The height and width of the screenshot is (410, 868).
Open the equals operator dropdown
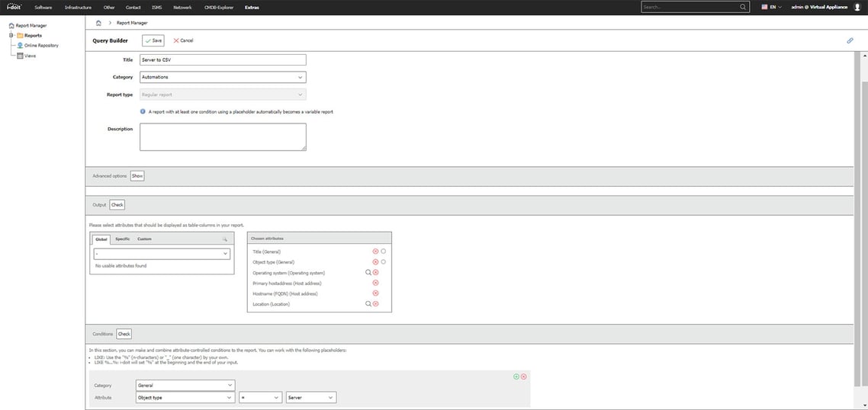(x=261, y=397)
